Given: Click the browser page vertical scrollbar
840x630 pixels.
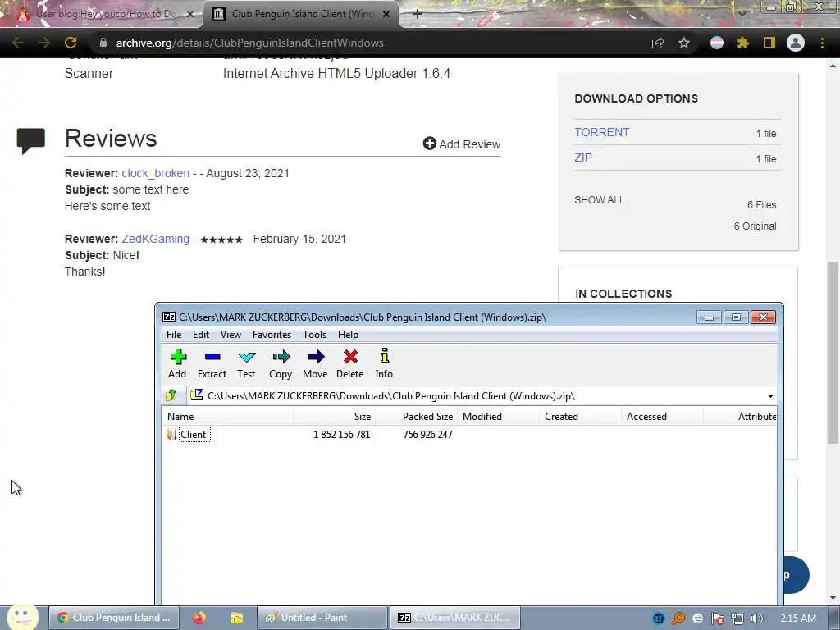Looking at the screenshot, I should pos(833,353).
